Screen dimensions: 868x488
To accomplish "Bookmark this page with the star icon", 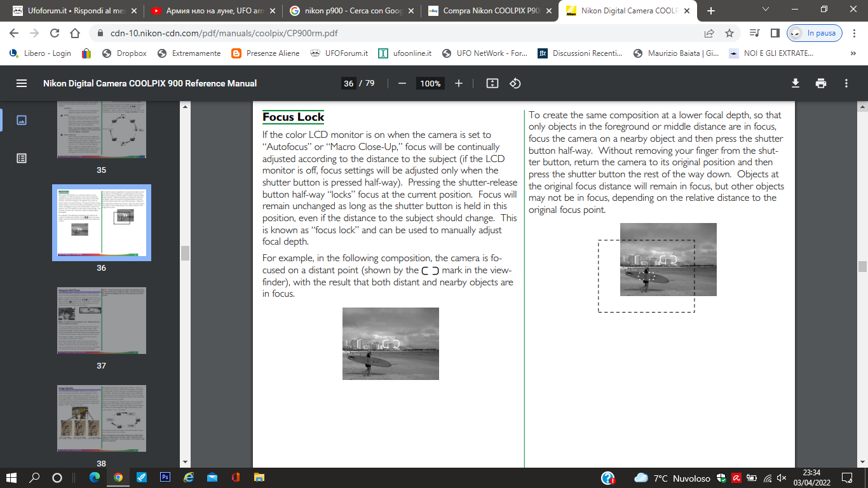I will (729, 33).
